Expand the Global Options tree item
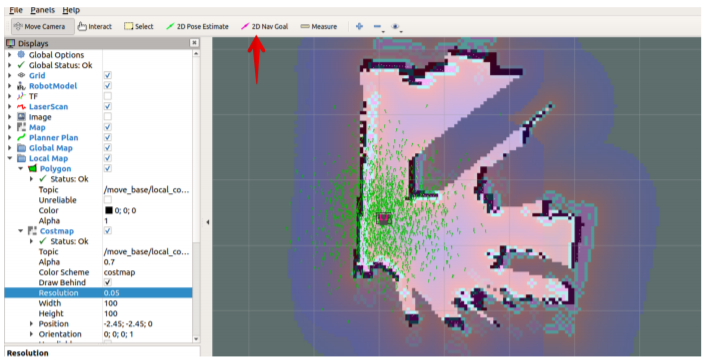The width and height of the screenshot is (708, 362). tap(10, 55)
